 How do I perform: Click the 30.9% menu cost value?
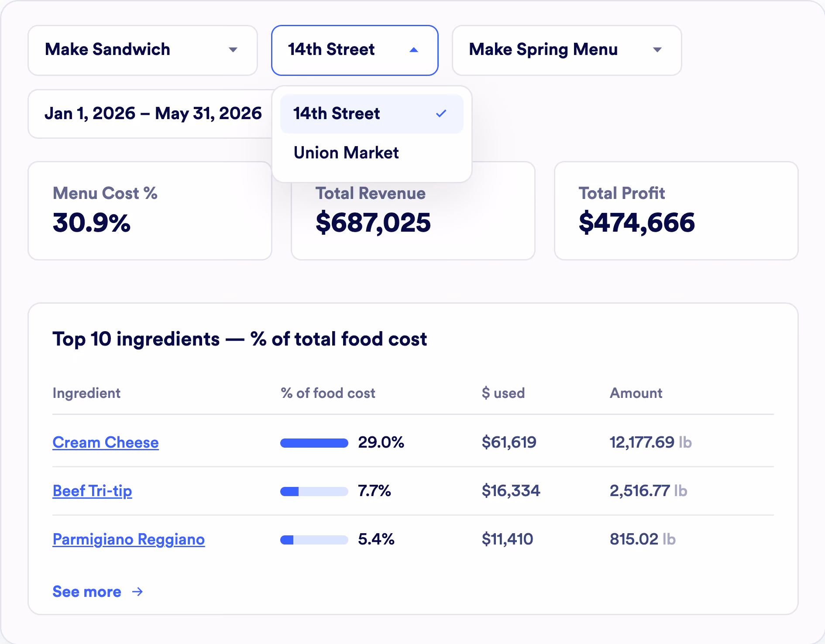[92, 223]
